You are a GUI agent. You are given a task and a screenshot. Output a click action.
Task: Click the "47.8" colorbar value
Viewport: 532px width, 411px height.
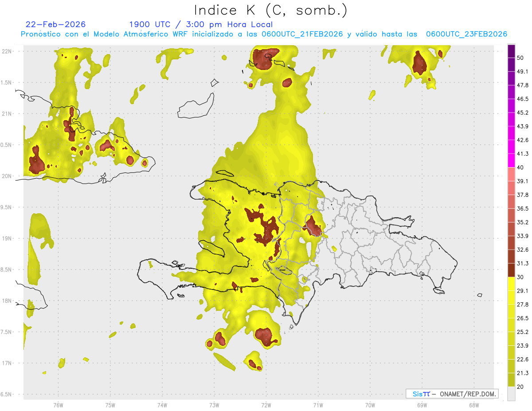coord(524,85)
